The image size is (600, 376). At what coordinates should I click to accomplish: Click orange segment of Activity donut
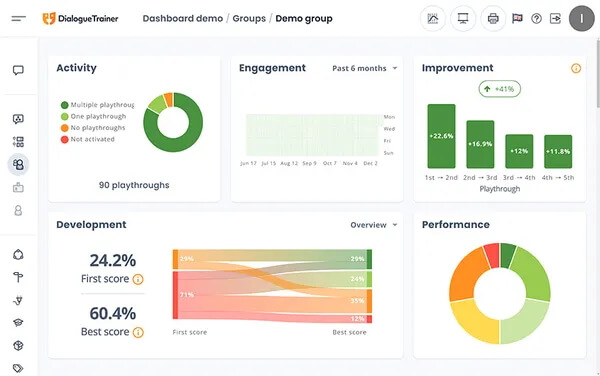[168, 99]
